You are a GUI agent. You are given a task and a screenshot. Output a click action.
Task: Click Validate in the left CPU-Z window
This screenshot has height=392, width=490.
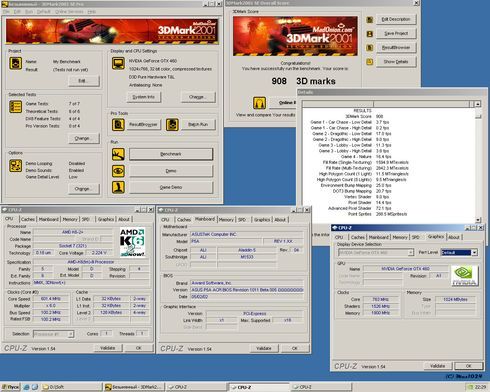click(x=107, y=348)
